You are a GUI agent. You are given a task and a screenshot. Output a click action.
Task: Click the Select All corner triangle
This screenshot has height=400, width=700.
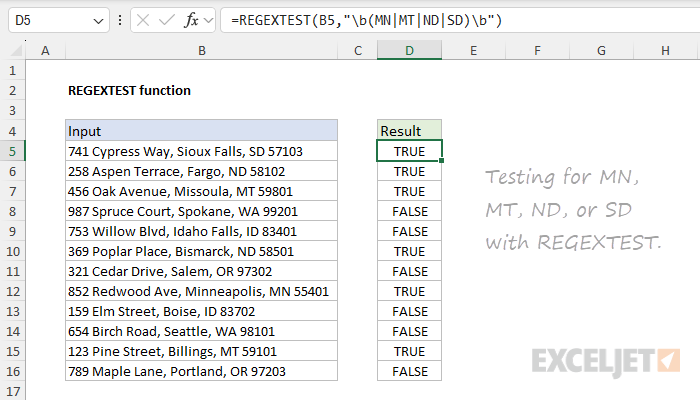click(x=16, y=50)
